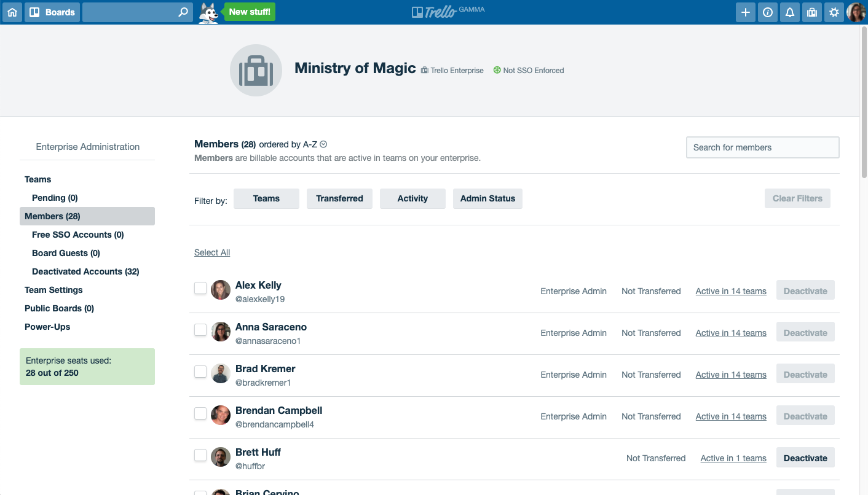Open Brett Huff's member name
This screenshot has height=495, width=868.
coord(258,452)
